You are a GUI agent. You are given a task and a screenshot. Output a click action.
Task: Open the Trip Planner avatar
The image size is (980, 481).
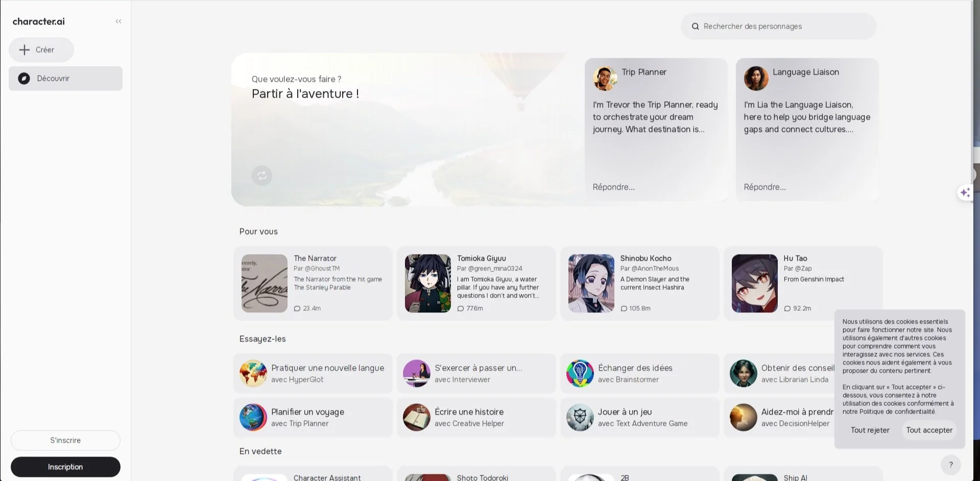pos(605,78)
